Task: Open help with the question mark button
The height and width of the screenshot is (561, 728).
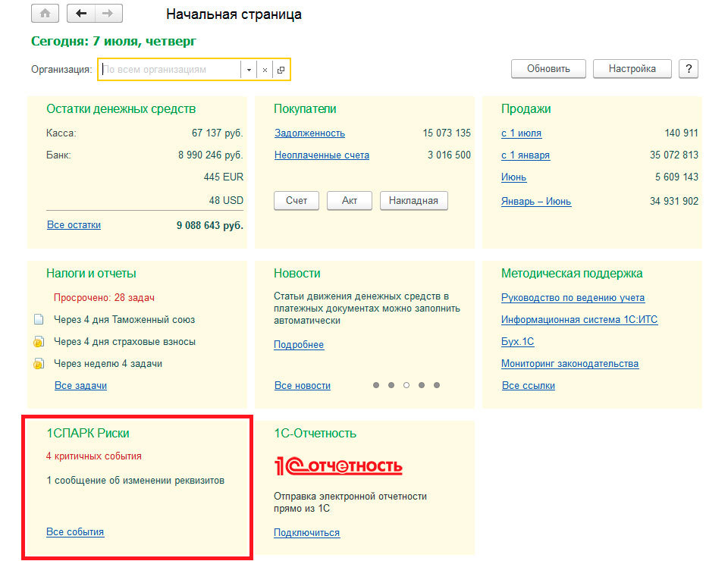Action: 688,68
